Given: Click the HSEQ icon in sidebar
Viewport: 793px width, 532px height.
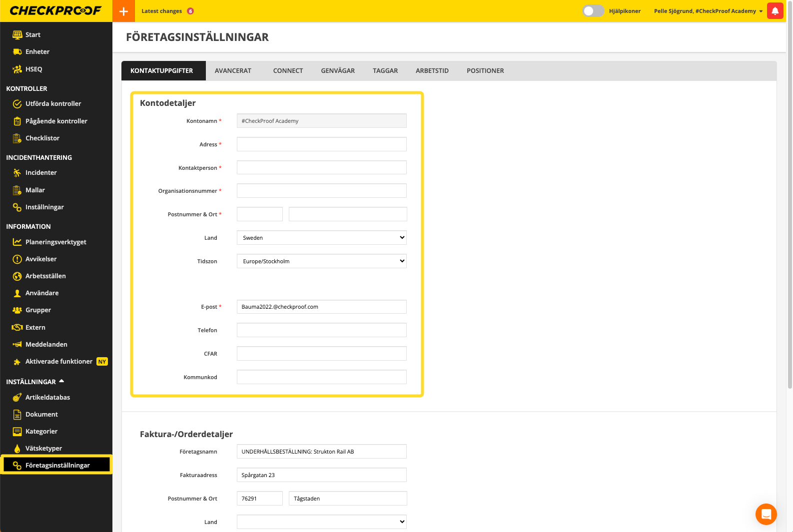Looking at the screenshot, I should pos(17,69).
